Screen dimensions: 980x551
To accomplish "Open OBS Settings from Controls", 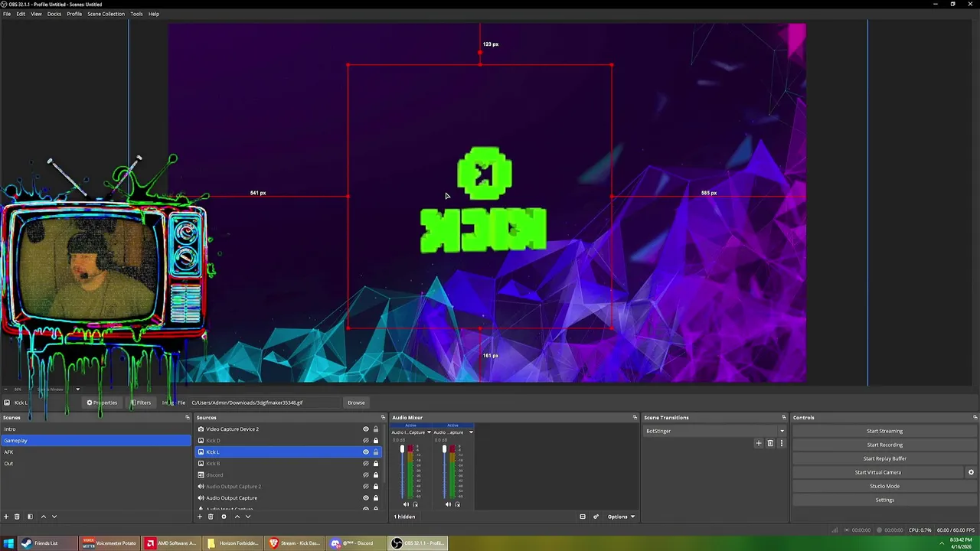I will (x=884, y=500).
